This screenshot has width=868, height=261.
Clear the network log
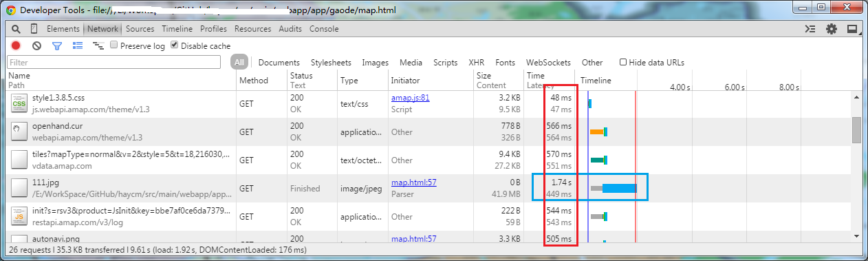(x=36, y=45)
